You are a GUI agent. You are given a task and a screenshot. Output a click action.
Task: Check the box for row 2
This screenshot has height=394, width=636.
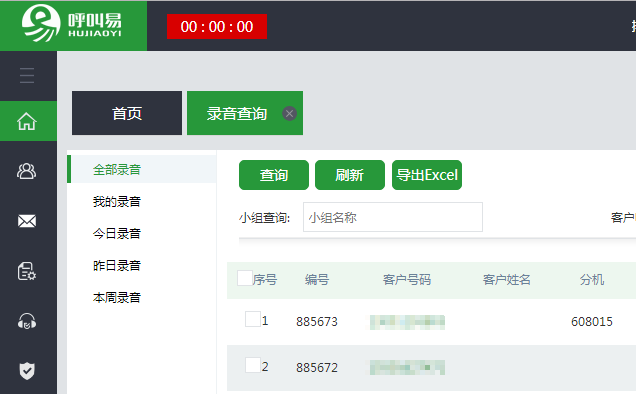pyautogui.click(x=253, y=365)
